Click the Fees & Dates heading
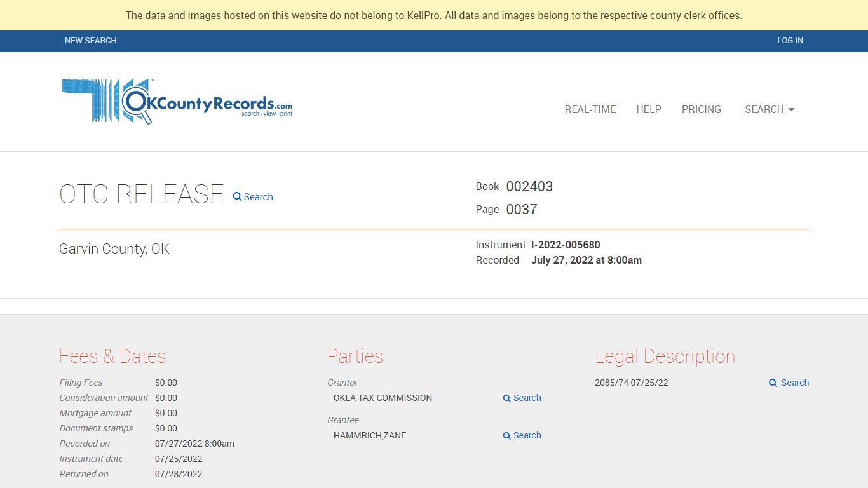 [x=112, y=356]
